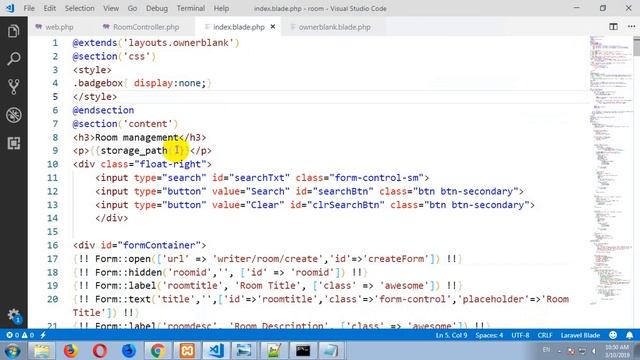Viewport: 640px width, 360px height.
Task: Open the More Actions ellipsis menu
Action: click(x=631, y=27)
